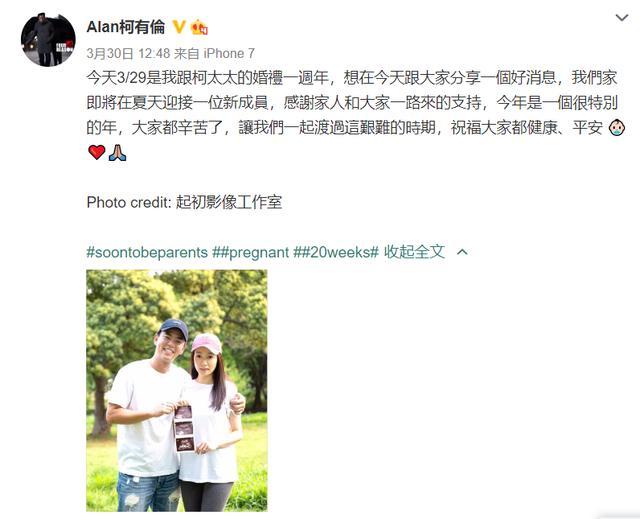Open the post options chevron menu
This screenshot has height=519, width=640.
[x=622, y=18]
